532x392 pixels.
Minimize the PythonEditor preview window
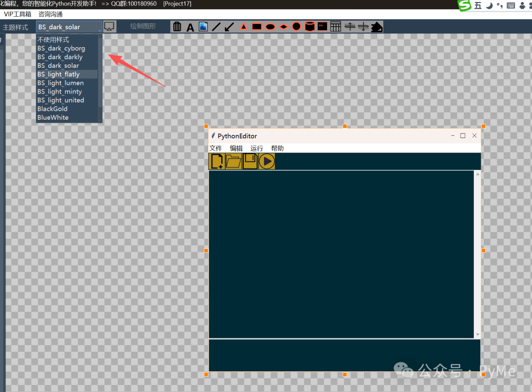(x=453, y=135)
